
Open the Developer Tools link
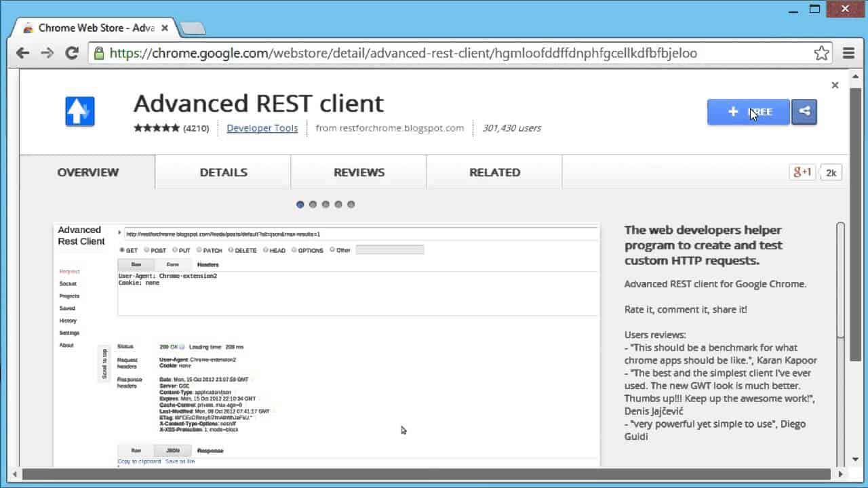tap(262, 127)
